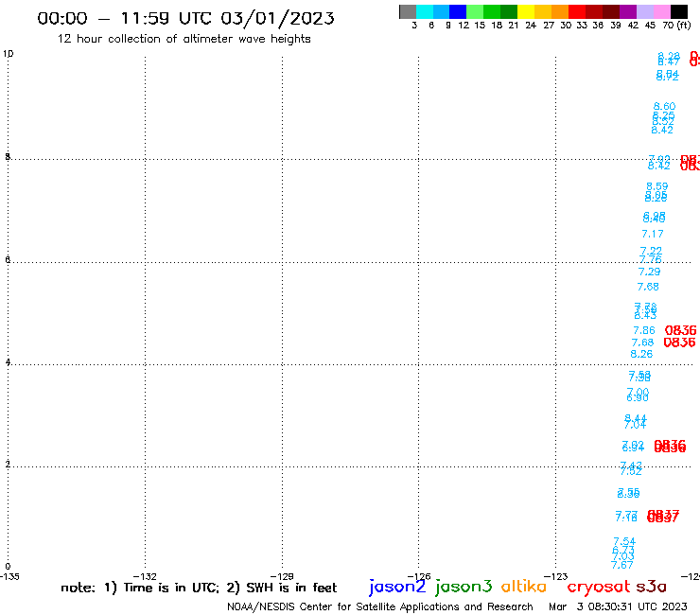The height and width of the screenshot is (615, 700).
Task: Select the cryosat satellite label
Action: tap(599, 587)
